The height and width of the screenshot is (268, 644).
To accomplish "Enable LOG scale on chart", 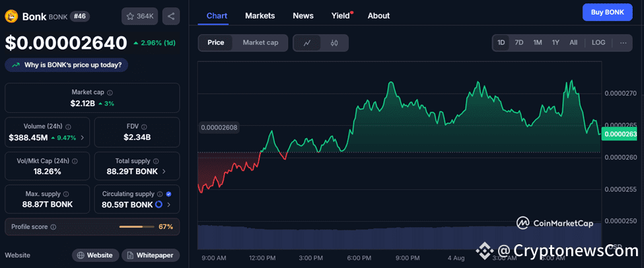I will coord(598,43).
